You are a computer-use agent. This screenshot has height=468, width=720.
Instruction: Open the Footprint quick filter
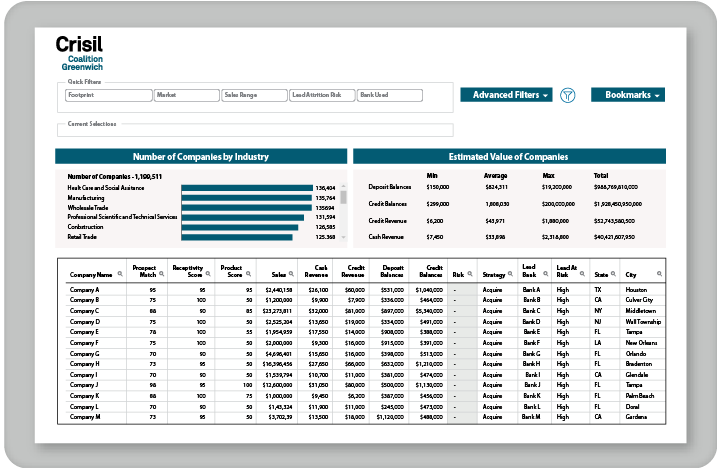(107, 96)
